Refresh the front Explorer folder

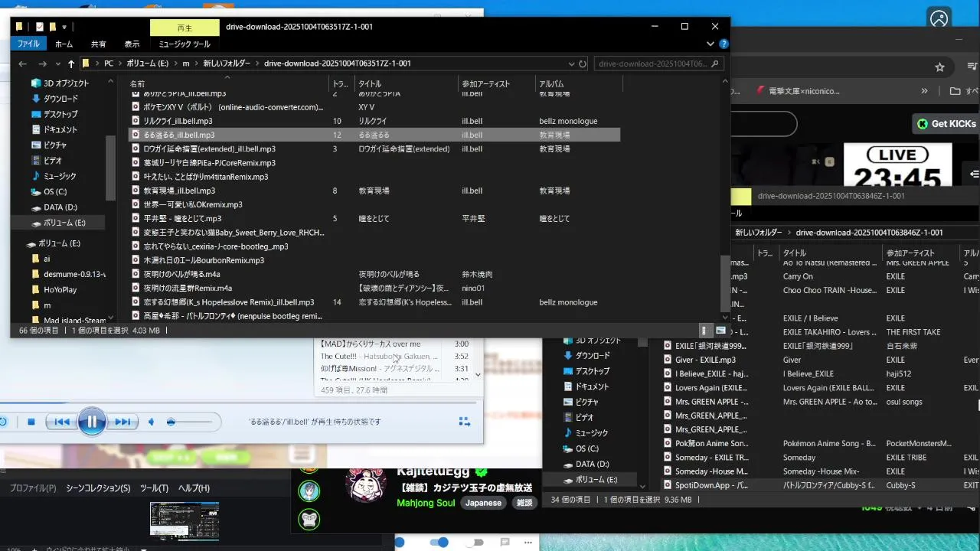pos(583,64)
